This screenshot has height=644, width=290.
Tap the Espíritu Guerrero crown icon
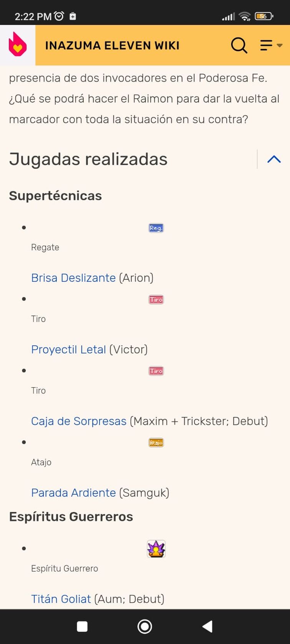[x=156, y=549]
